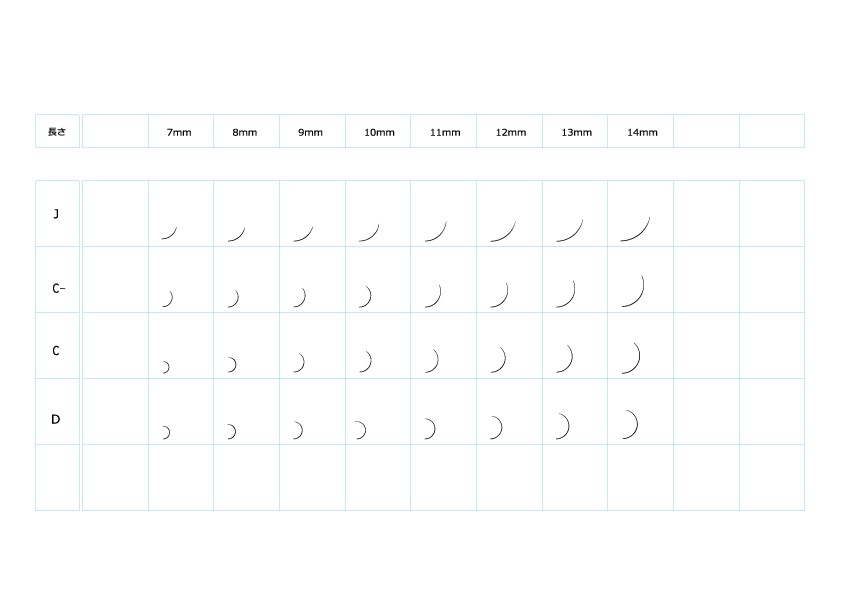Select the C curl 13mm lash shape
This screenshot has width=842, height=595.
[x=564, y=358]
